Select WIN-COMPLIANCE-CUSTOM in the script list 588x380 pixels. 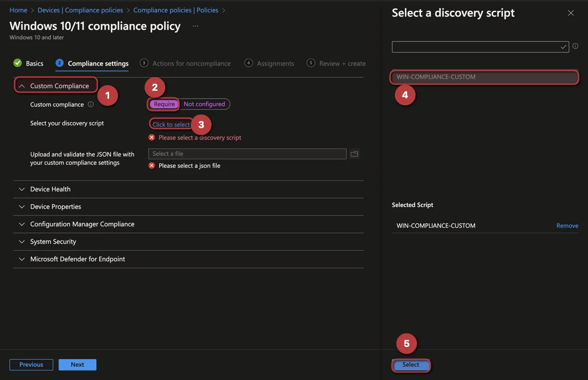(x=485, y=77)
